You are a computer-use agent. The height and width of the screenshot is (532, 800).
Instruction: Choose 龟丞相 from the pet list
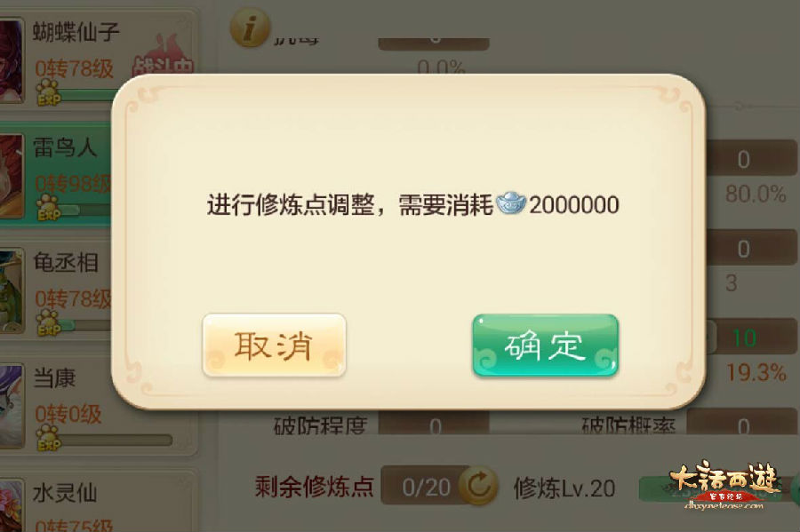pyautogui.click(x=56, y=290)
